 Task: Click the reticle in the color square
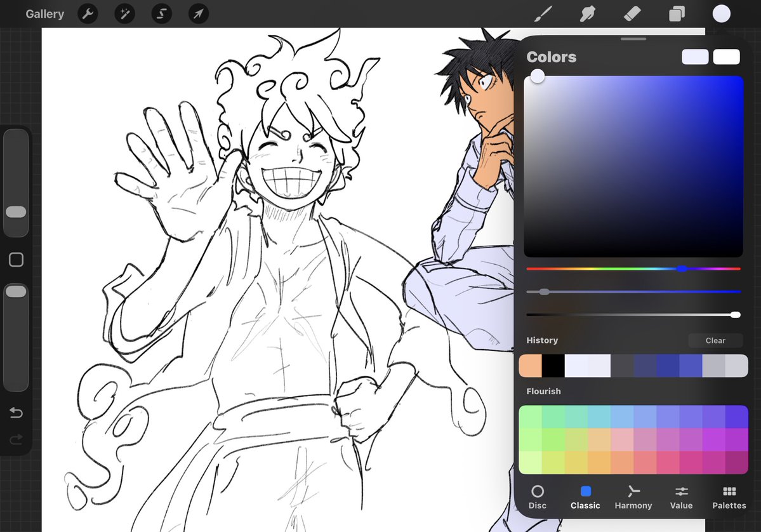pyautogui.click(x=537, y=76)
